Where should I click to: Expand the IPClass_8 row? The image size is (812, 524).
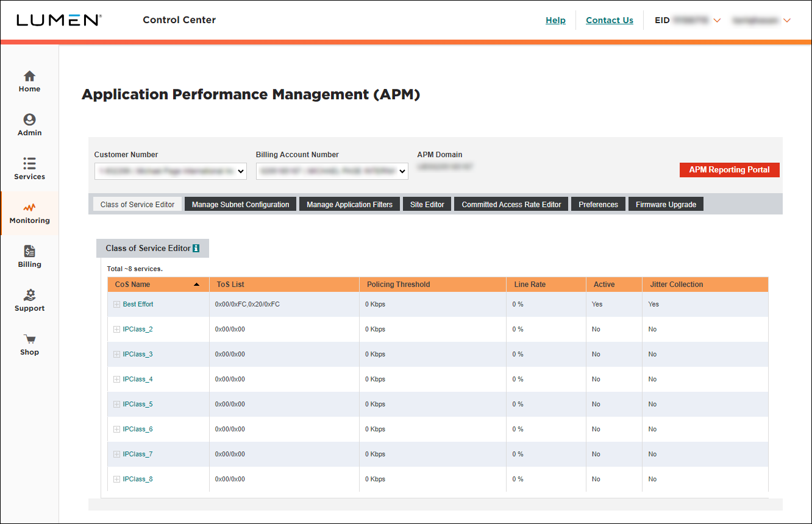[116, 479]
